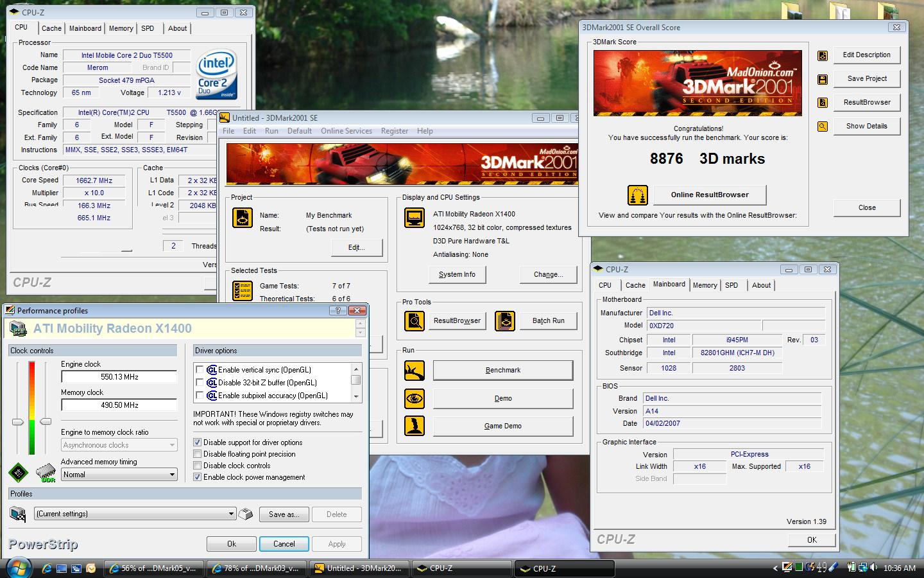The width and height of the screenshot is (924, 578).
Task: Click the volume speaker tray icon
Action: 873,568
